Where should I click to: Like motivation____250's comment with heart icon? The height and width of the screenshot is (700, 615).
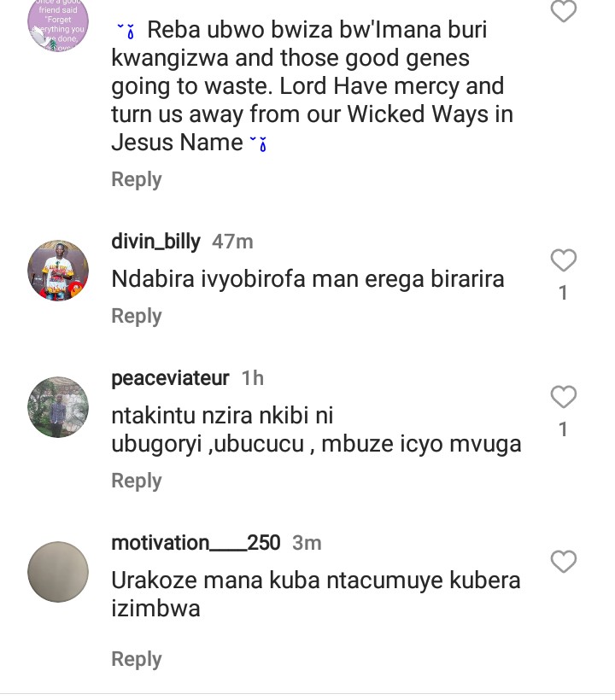tap(563, 563)
